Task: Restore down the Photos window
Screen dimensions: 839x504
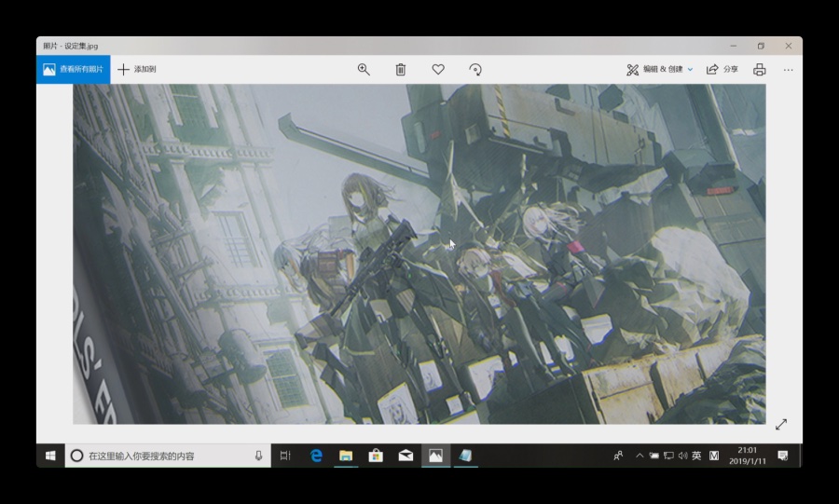Action: tap(761, 46)
